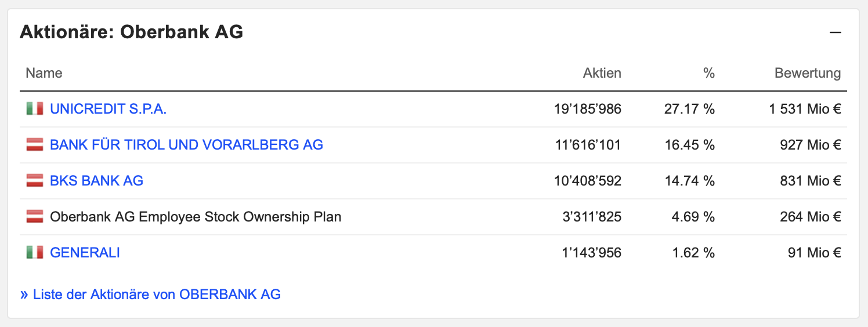Click the 16.45 % stake value
The image size is (868, 327).
(689, 145)
